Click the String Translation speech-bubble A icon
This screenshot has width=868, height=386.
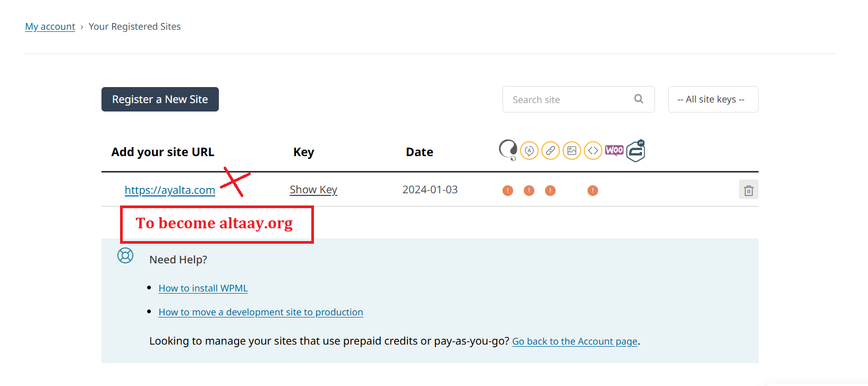(x=529, y=151)
